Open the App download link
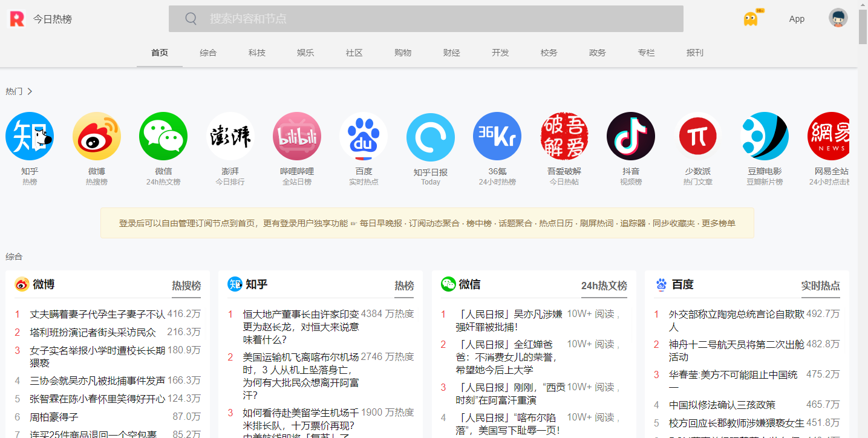868x438 pixels. (x=797, y=19)
